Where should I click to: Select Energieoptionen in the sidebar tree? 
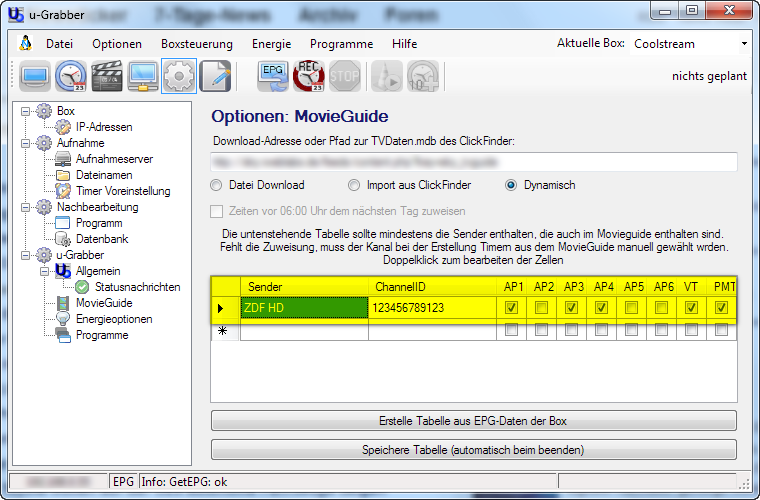click(116, 319)
